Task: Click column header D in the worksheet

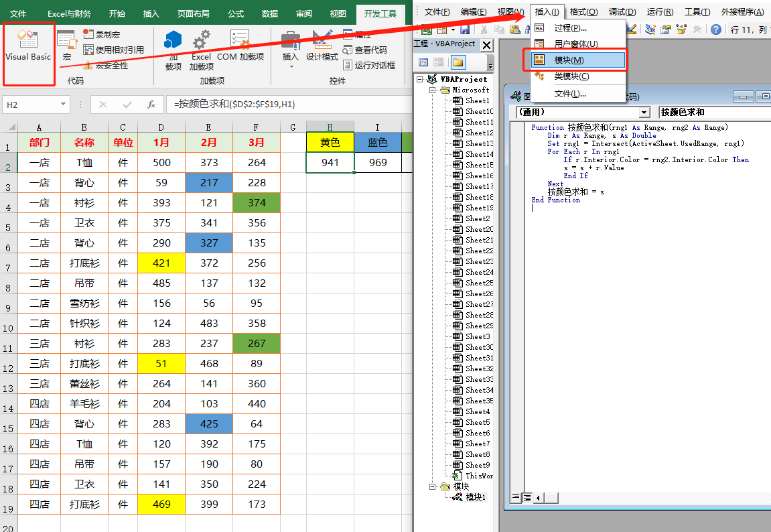Action: tap(161, 127)
